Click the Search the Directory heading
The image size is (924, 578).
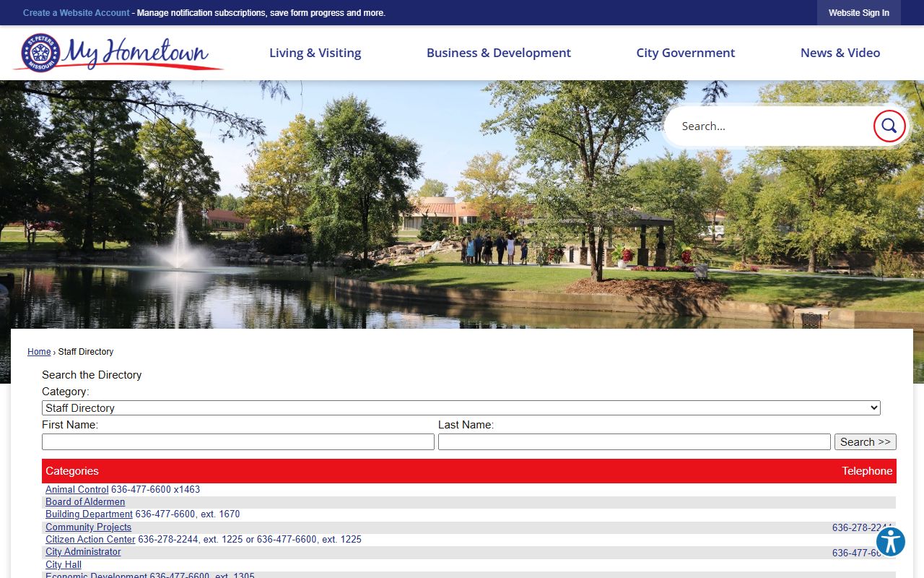[x=92, y=375]
